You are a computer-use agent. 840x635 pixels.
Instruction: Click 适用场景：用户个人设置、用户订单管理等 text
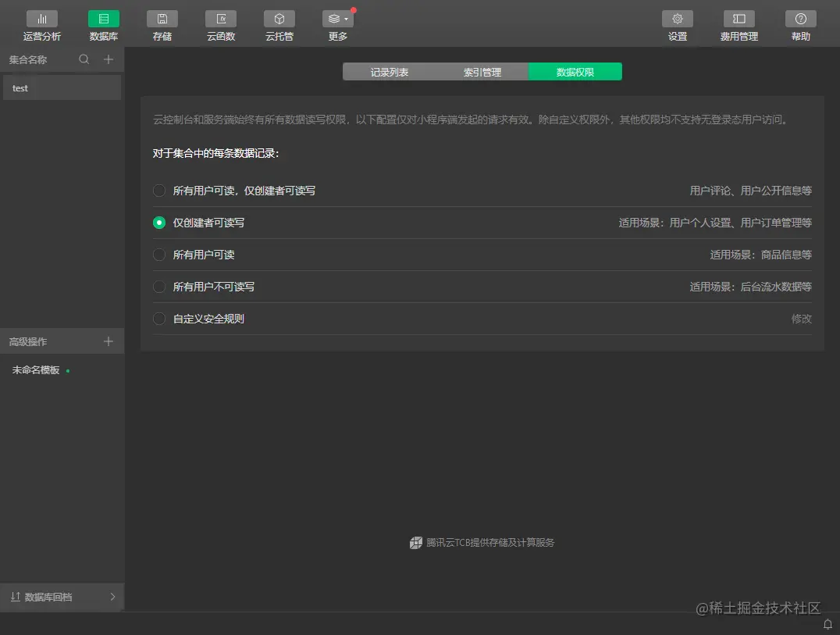pos(715,223)
